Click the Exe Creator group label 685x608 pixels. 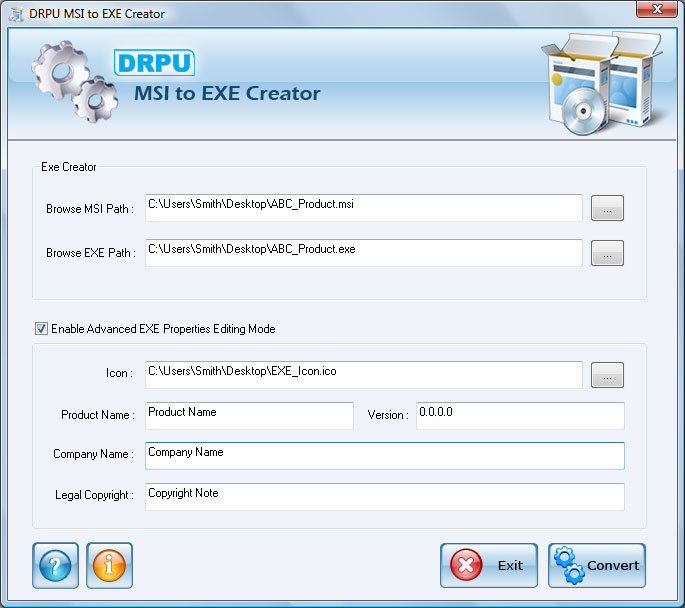[x=69, y=167]
